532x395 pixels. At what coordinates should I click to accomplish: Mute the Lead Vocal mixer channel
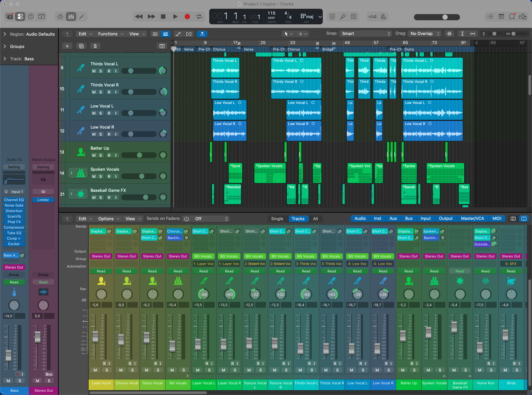95,370
